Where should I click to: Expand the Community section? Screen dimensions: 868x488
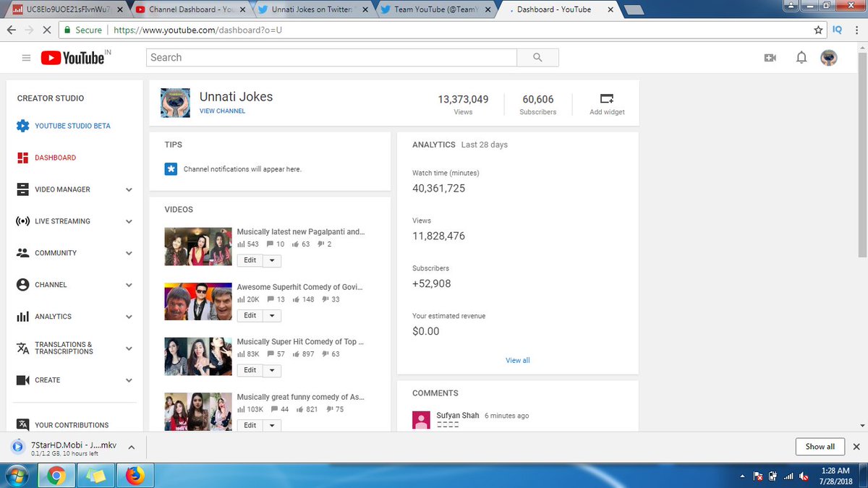[129, 254]
